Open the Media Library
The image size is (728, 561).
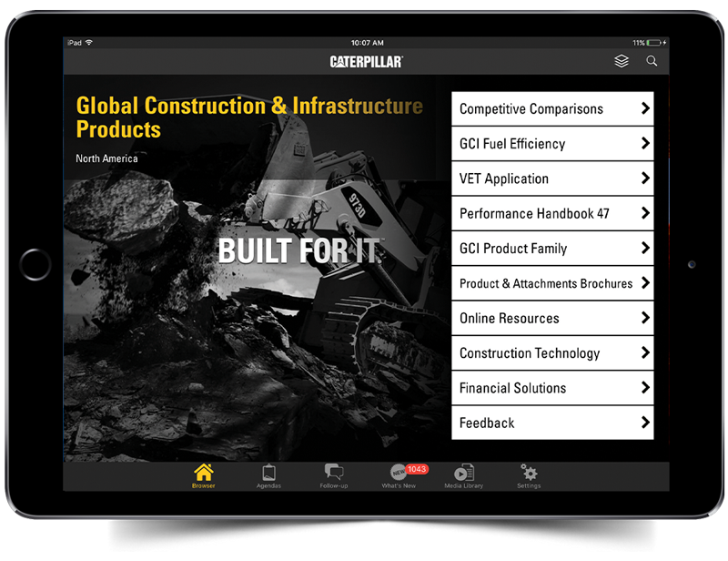[x=464, y=474]
